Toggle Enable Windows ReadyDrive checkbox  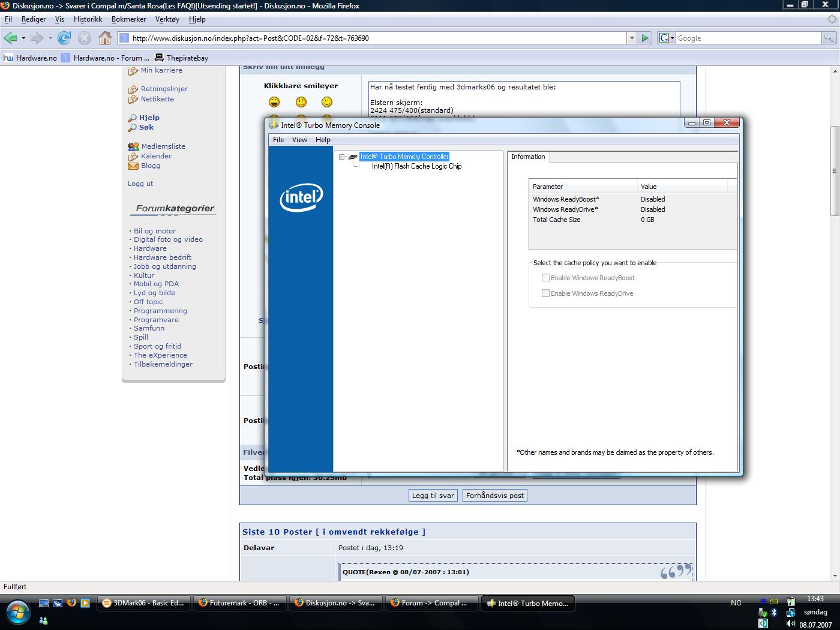(x=545, y=293)
